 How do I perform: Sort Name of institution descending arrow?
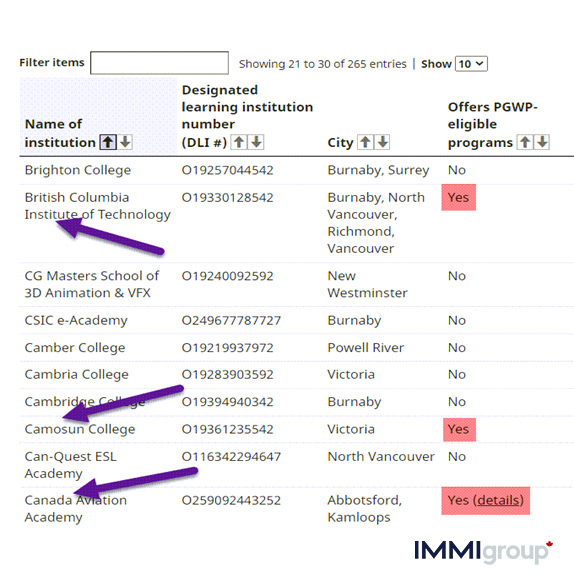click(x=125, y=142)
